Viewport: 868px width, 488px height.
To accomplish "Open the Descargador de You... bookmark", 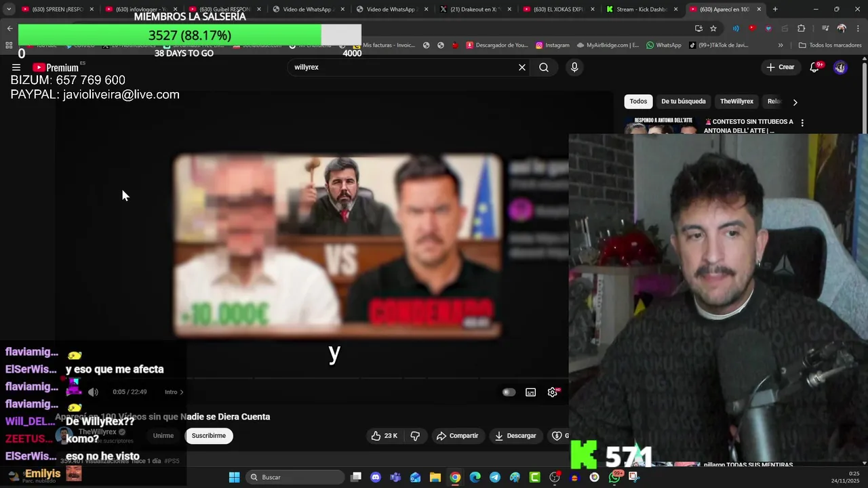I will point(497,45).
